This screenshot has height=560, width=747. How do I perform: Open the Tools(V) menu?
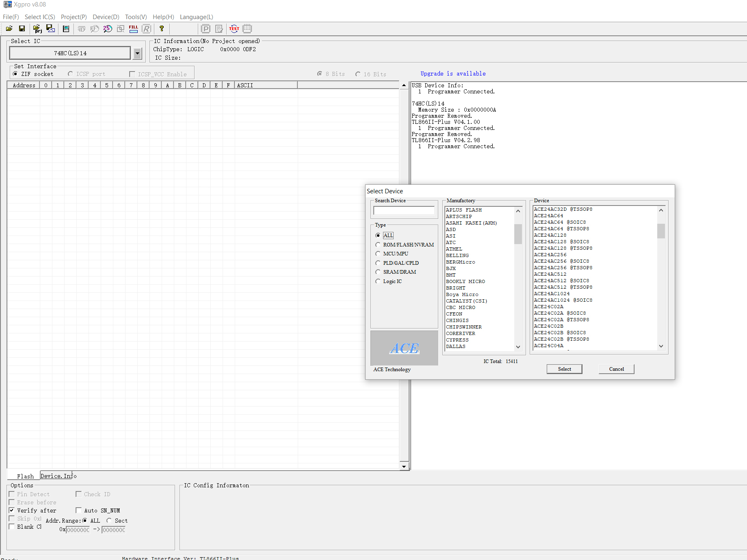point(136,17)
